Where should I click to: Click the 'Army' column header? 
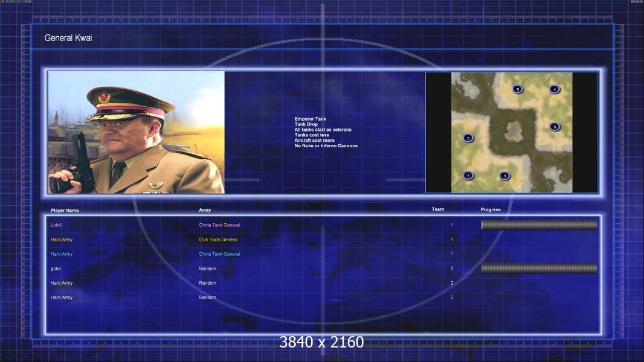coord(205,210)
